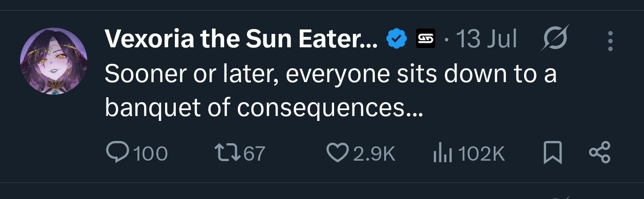Click the black affiliate badge beside the name
This screenshot has height=199, width=644.
click(425, 39)
